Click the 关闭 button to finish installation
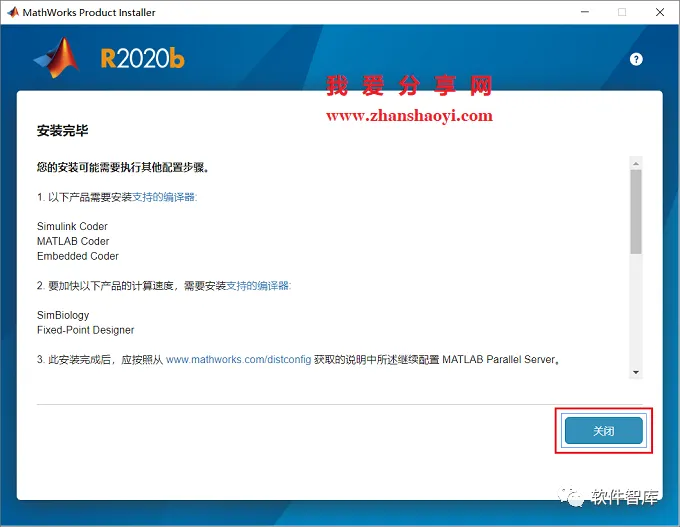 [603, 431]
